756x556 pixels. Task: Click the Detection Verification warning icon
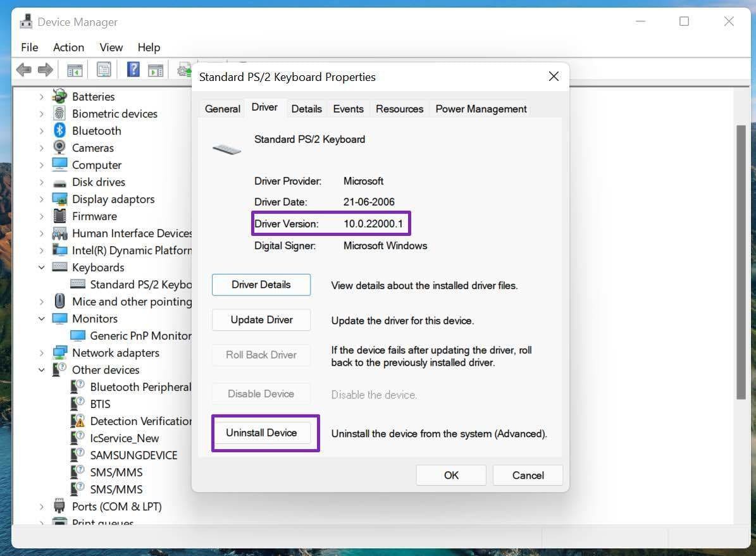point(77,421)
